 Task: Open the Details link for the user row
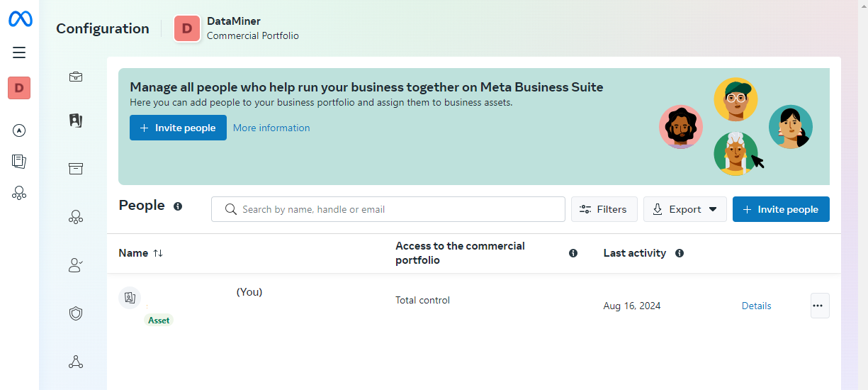[757, 306]
